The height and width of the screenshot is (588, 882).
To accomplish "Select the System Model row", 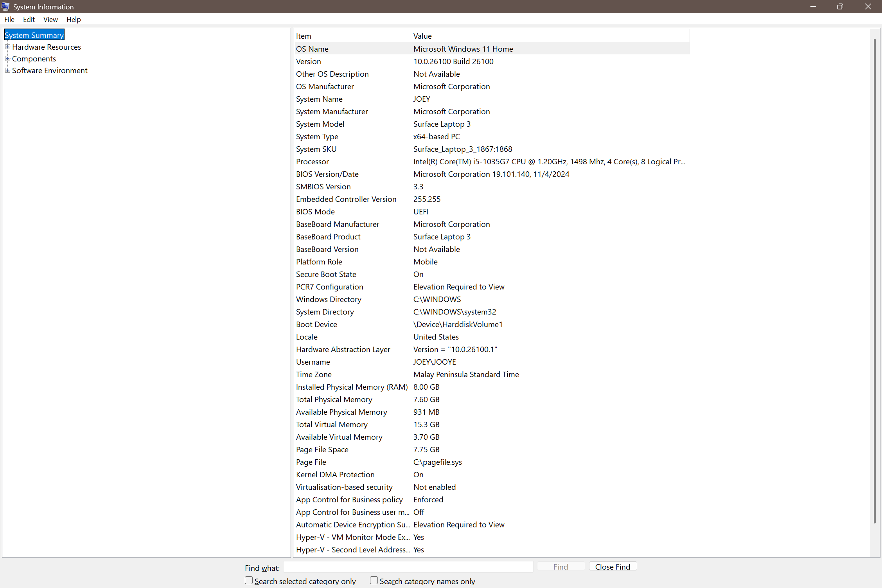I will 492,124.
